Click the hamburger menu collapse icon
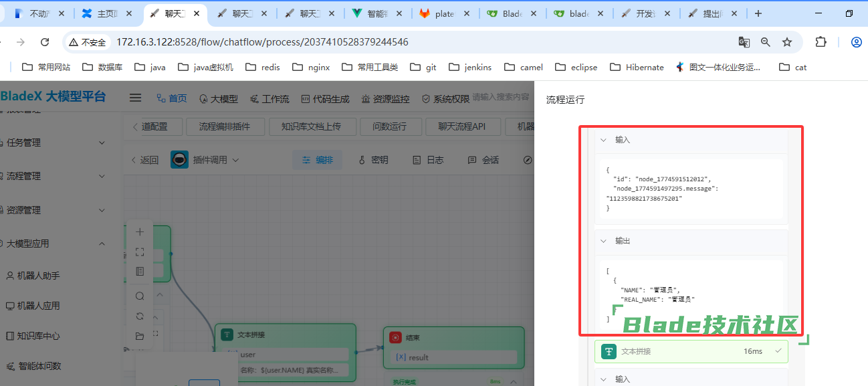 135,98
